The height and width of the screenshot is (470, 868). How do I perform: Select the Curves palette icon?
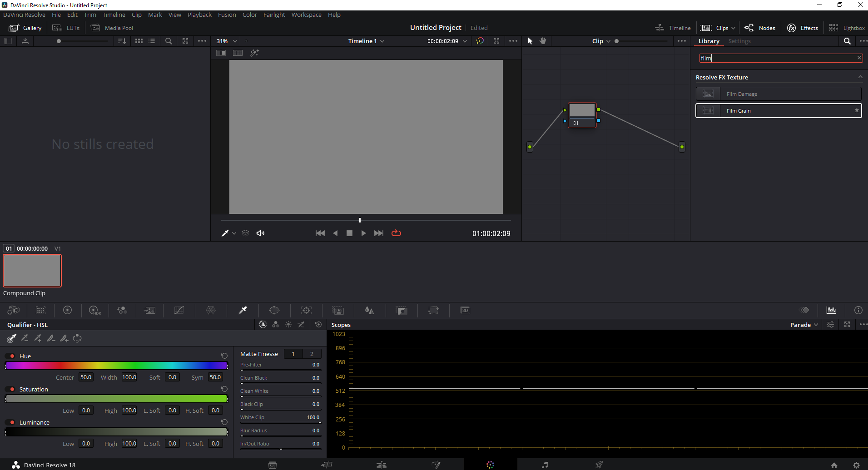[179, 310]
